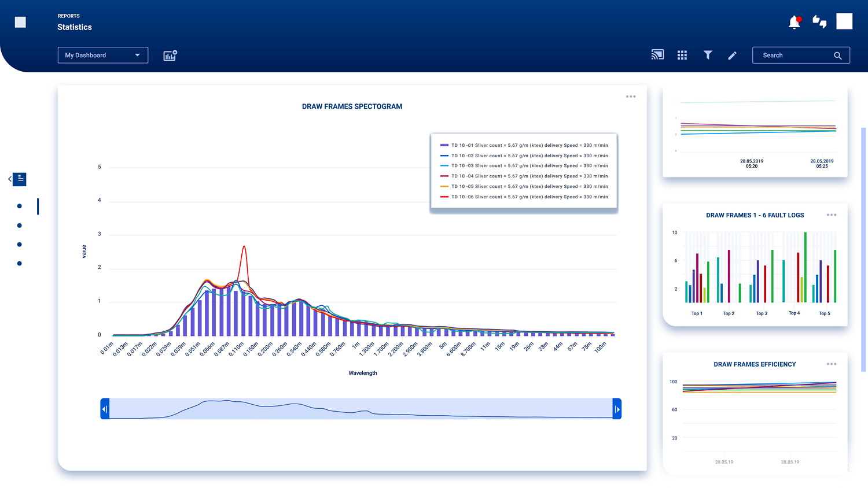Adjust the spectrogram range slider
The height and width of the screenshot is (488, 868).
pos(359,408)
